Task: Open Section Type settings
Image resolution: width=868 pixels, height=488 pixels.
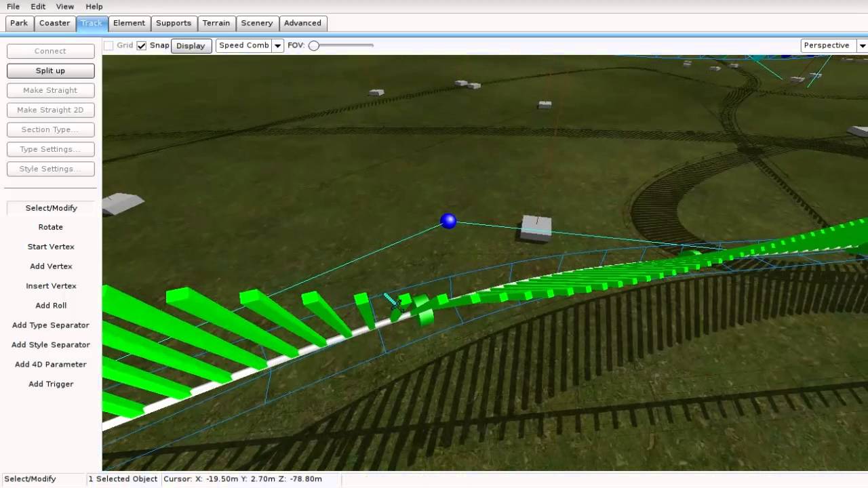Action: click(x=51, y=129)
